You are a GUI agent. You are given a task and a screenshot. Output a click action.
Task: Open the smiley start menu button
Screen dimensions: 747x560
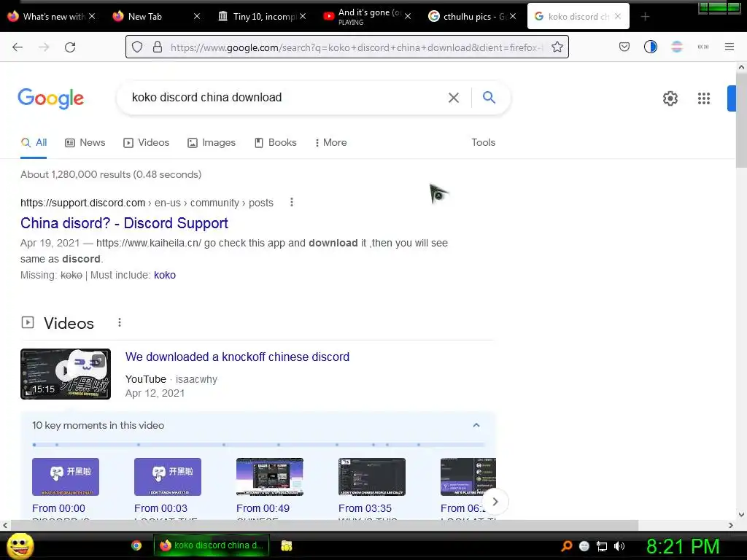tap(20, 545)
